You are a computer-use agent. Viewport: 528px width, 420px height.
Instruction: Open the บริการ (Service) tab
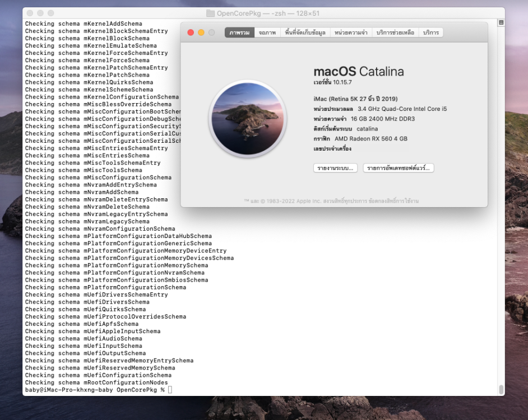(x=431, y=32)
